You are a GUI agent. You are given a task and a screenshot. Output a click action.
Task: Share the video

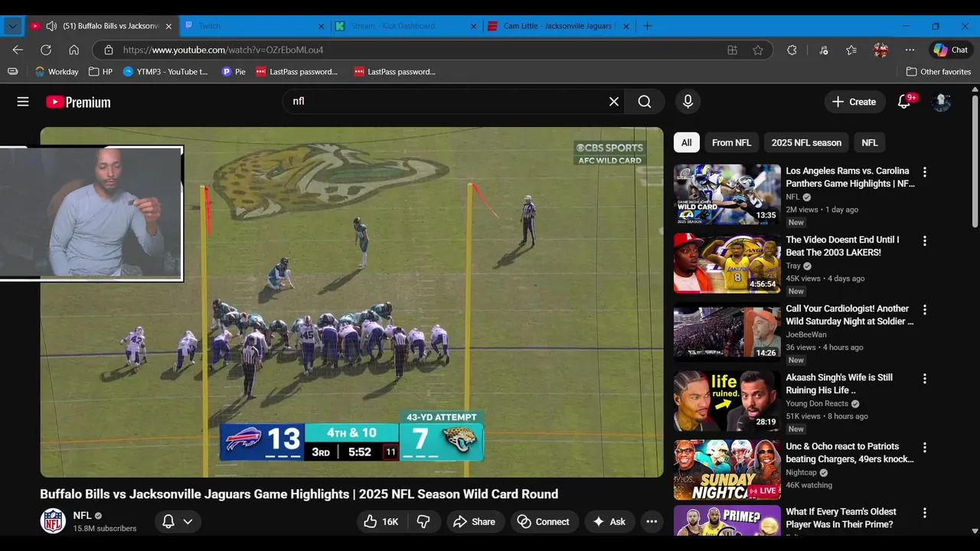(474, 522)
